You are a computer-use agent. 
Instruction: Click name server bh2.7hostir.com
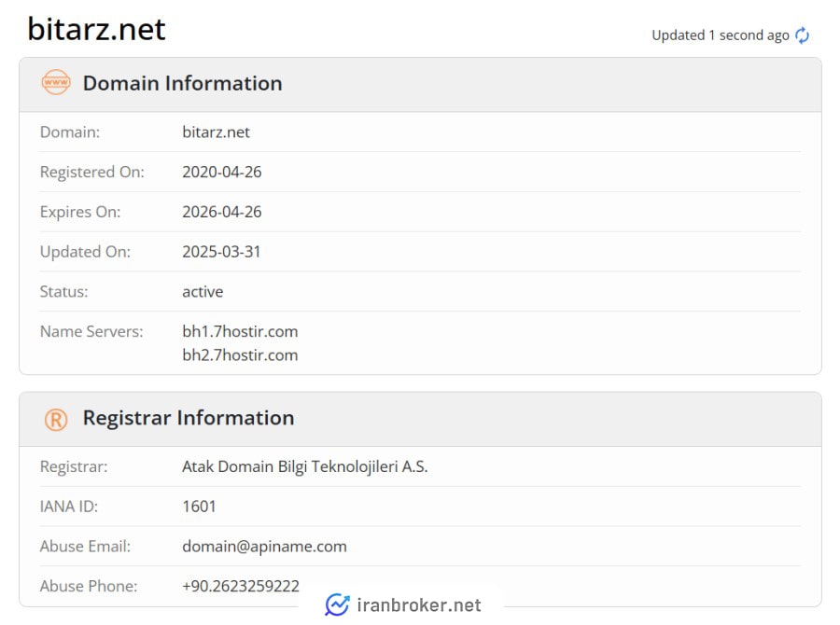[x=240, y=355]
